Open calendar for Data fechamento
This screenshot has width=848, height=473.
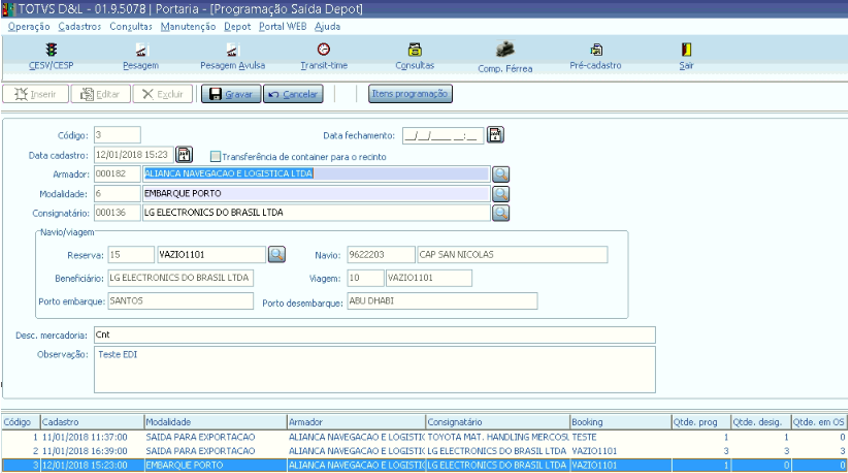(495, 135)
